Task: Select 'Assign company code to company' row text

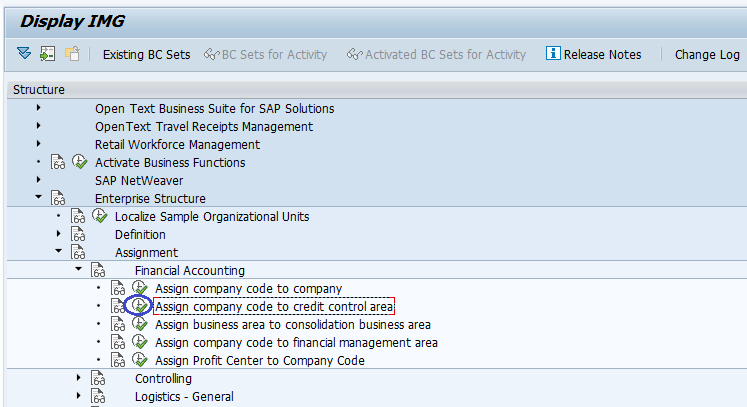Action: click(x=248, y=289)
